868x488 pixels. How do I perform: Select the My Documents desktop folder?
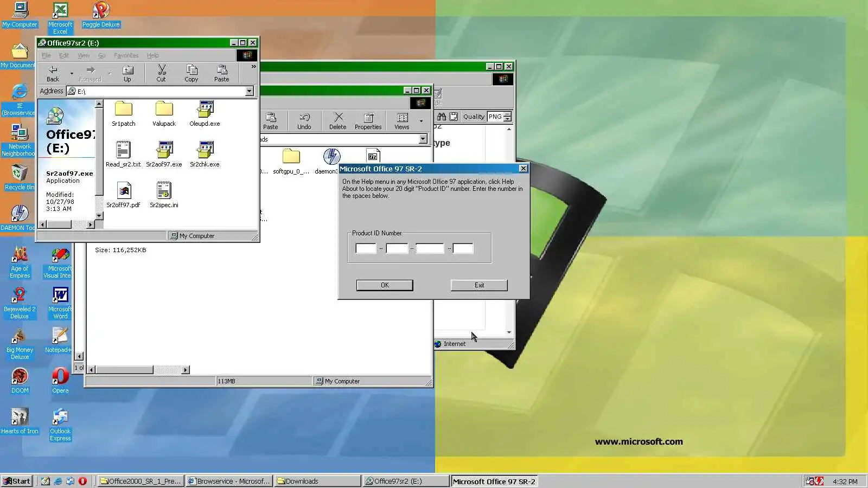(18, 56)
